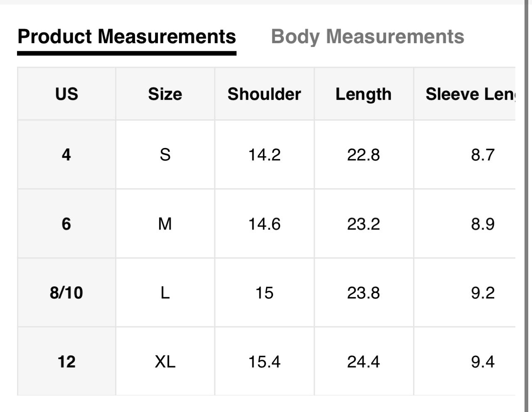Image resolution: width=532 pixels, height=412 pixels.
Task: Click the partially visible Sleeve Length header
Action: [x=470, y=94]
